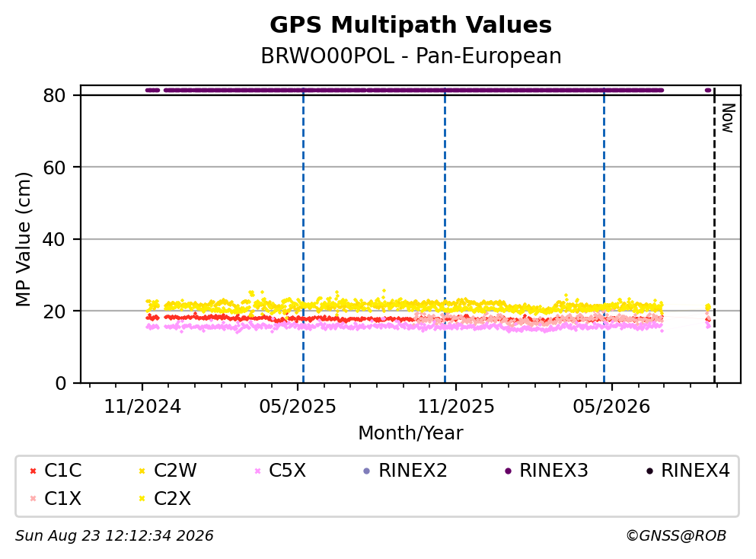Click the 'Now' dashed line label
756x559 pixels.
pos(728,118)
